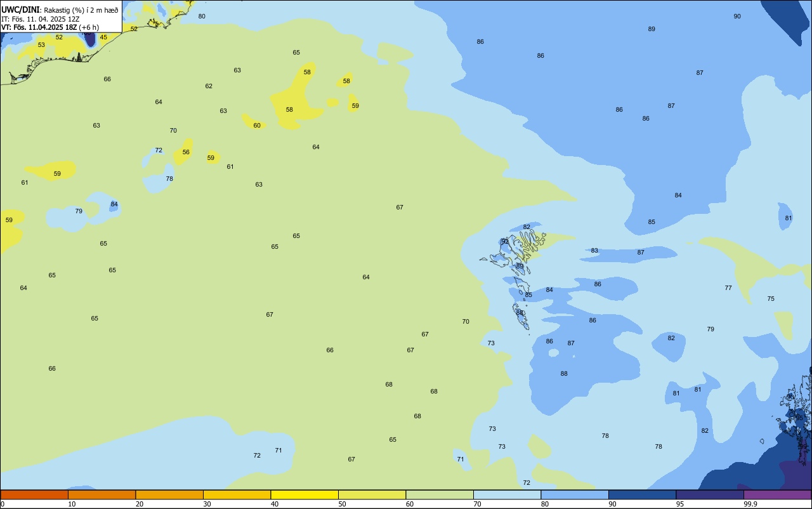Click the legend tick label 40
Screen dimensions: 812x509
click(x=275, y=504)
